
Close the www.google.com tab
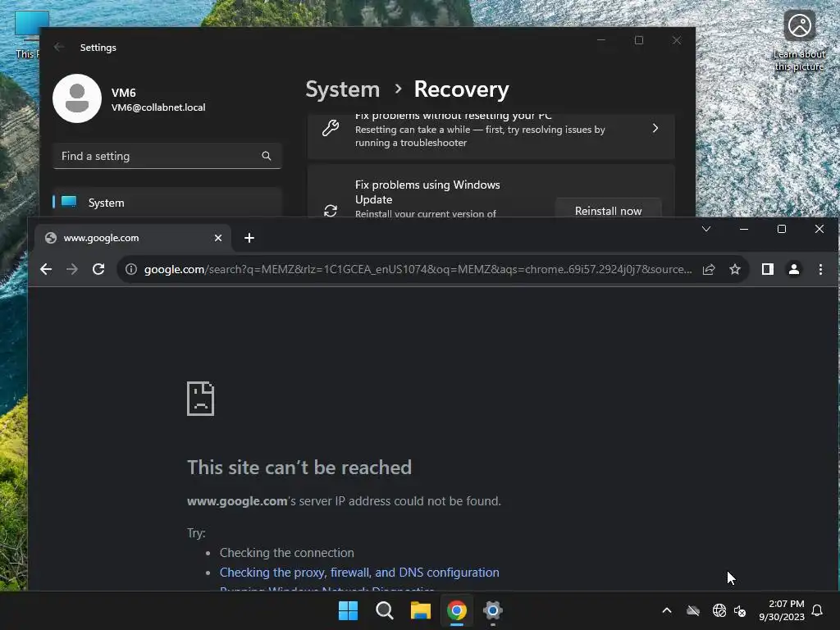pos(218,238)
